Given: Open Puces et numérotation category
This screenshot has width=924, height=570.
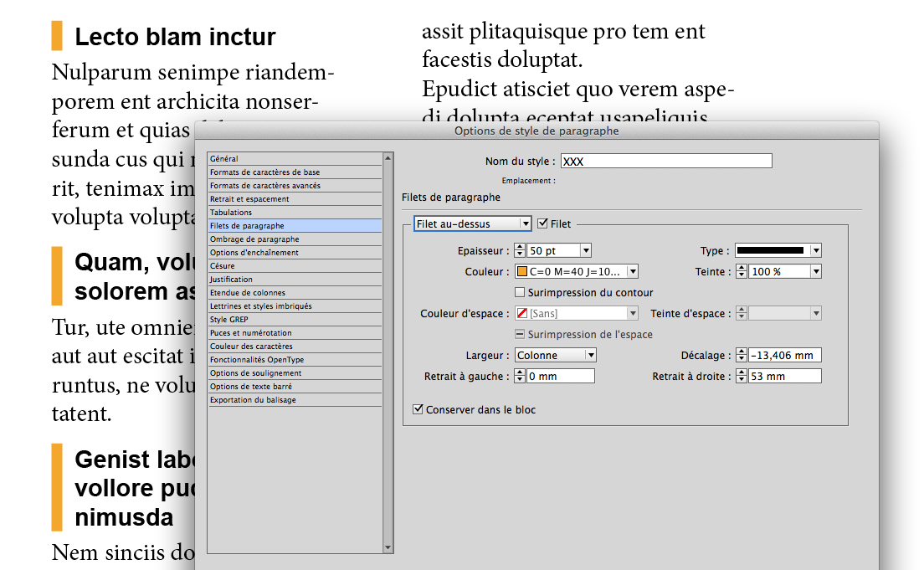Looking at the screenshot, I should pyautogui.click(x=295, y=333).
